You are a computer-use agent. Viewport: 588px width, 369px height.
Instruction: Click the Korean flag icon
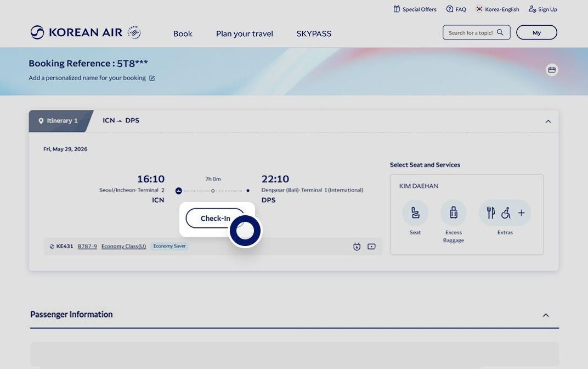[479, 9]
